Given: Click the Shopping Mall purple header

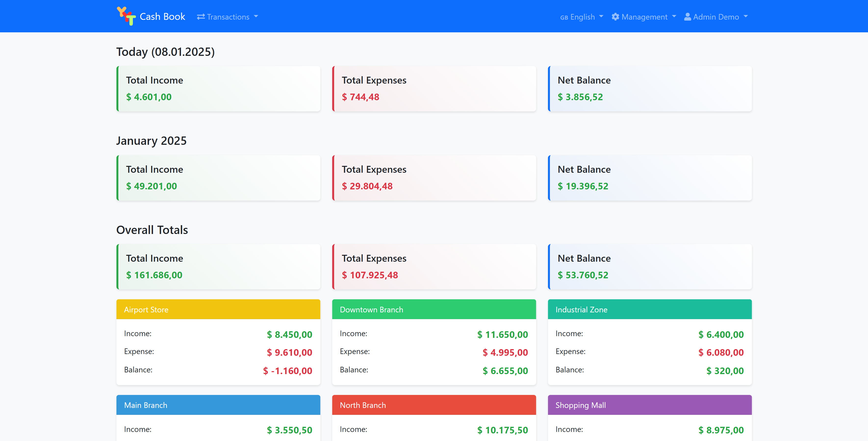Looking at the screenshot, I should point(650,405).
